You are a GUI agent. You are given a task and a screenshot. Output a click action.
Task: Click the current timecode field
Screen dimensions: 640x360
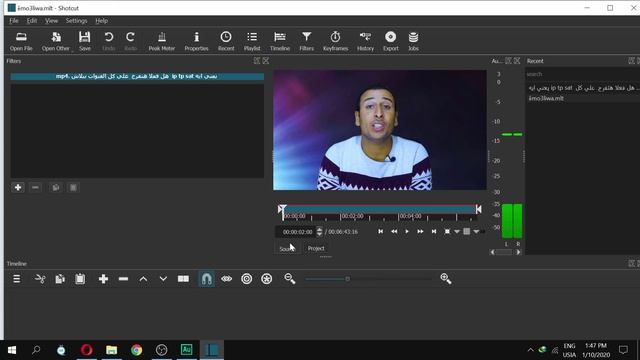[297, 232]
